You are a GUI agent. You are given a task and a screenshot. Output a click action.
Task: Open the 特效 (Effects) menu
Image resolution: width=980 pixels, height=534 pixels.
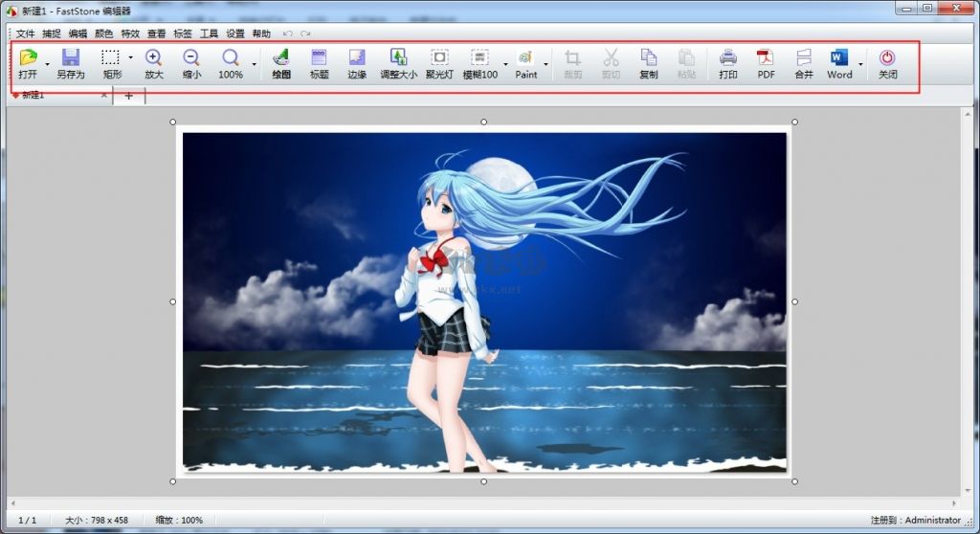130,33
